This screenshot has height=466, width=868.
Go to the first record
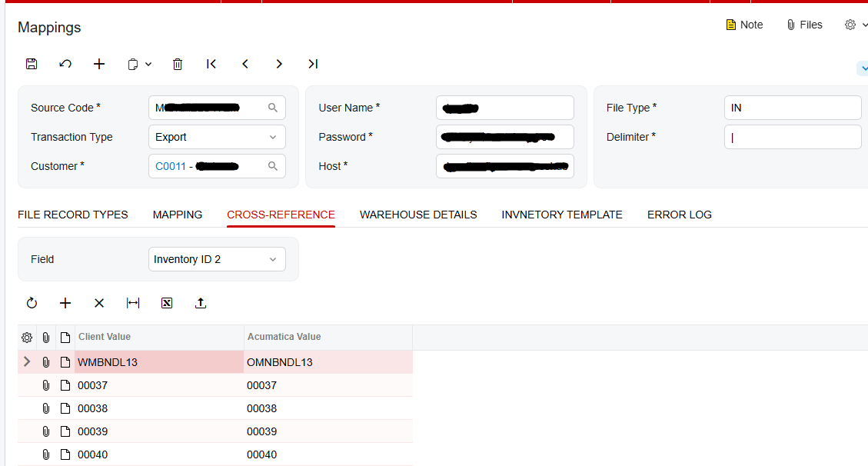tap(211, 64)
